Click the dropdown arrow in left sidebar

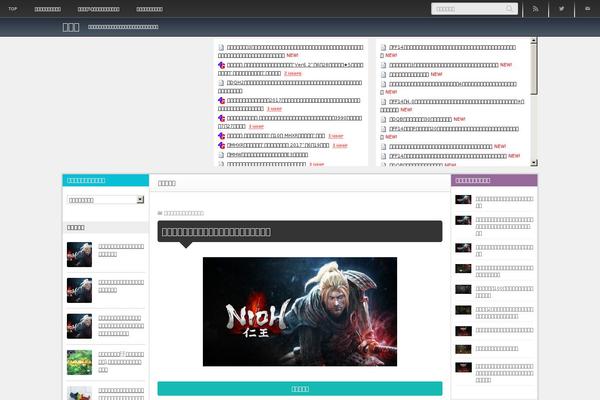click(140, 200)
